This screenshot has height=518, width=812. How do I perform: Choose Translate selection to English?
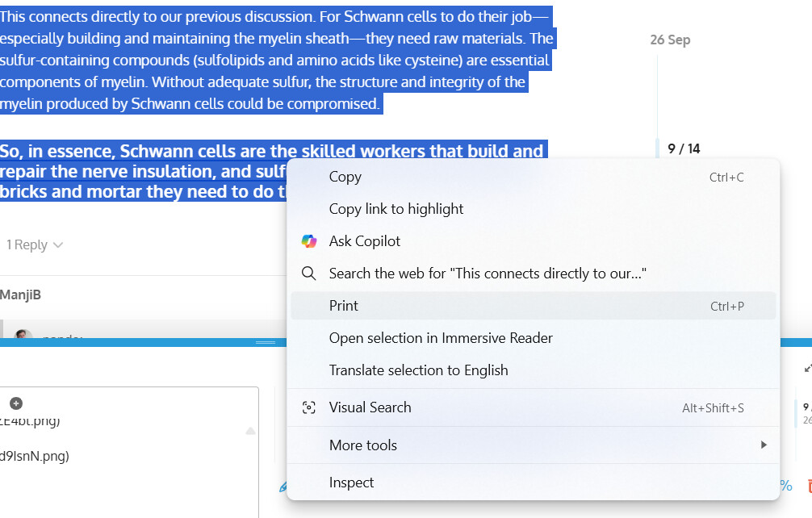(x=418, y=370)
